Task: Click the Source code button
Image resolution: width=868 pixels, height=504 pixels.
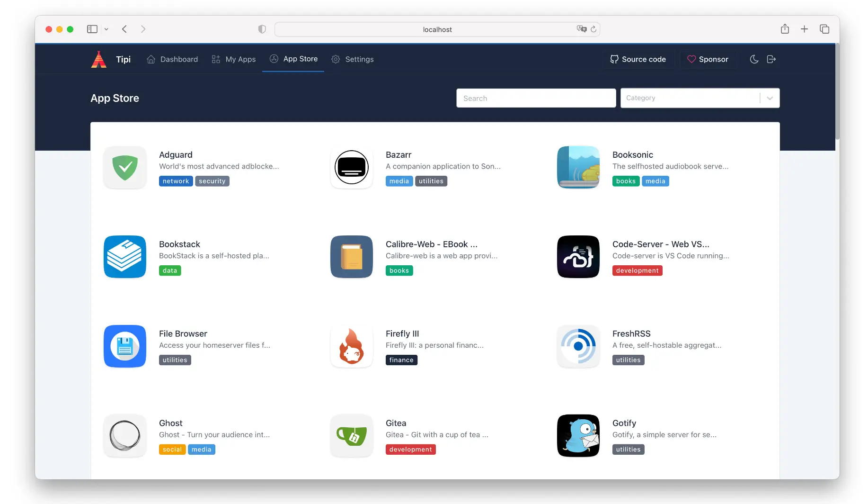Action: [638, 59]
